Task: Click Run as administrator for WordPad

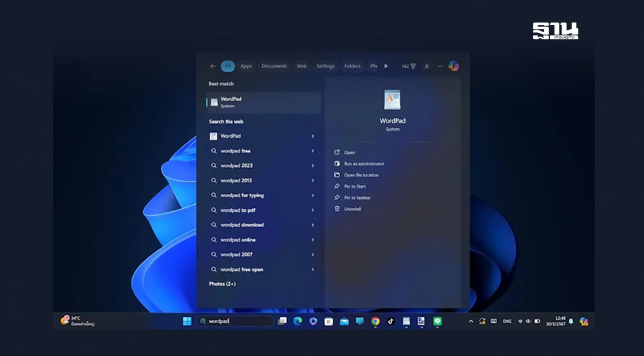Action: pos(364,164)
